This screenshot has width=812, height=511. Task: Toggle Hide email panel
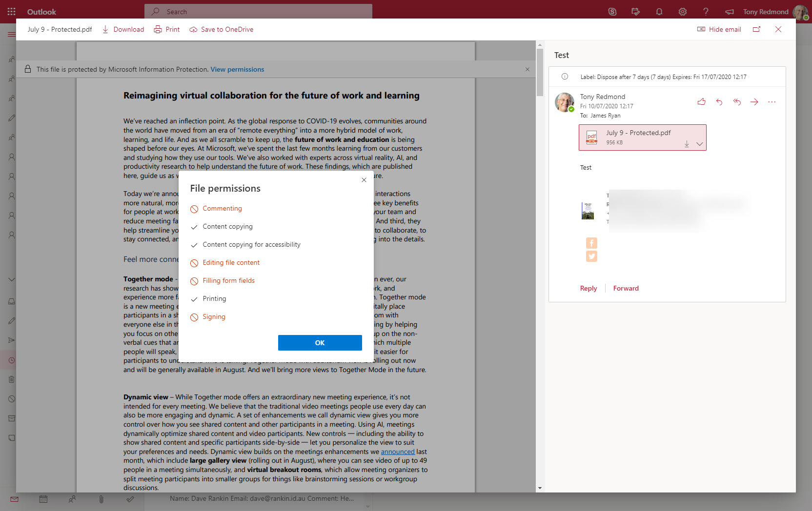click(x=719, y=29)
